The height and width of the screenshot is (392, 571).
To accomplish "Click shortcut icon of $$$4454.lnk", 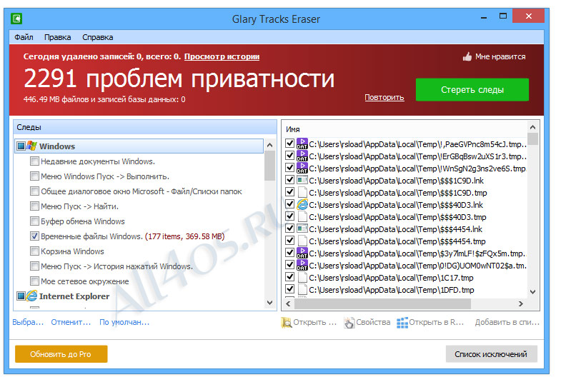I will (302, 229).
